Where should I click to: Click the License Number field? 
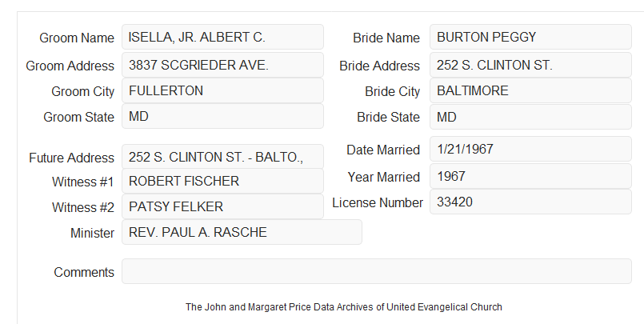tap(530, 202)
